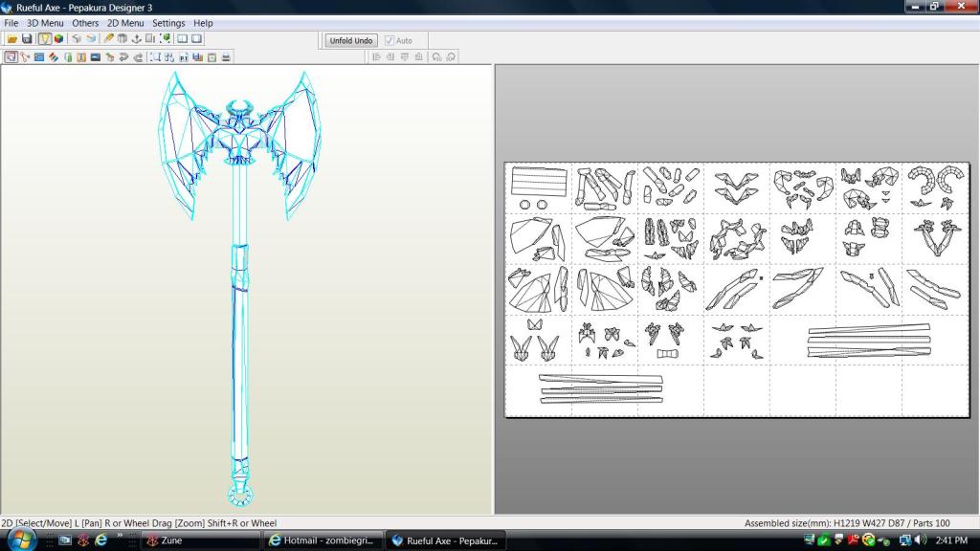Viewport: 980px width, 551px height.
Task: Click the dark blue rectangle icon
Action: [x=96, y=56]
